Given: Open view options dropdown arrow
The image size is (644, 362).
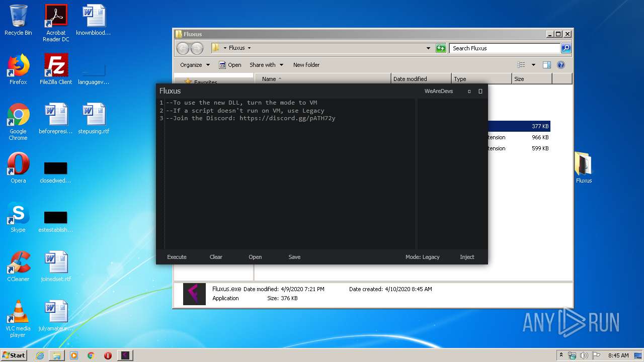Looking at the screenshot, I should tap(533, 65).
